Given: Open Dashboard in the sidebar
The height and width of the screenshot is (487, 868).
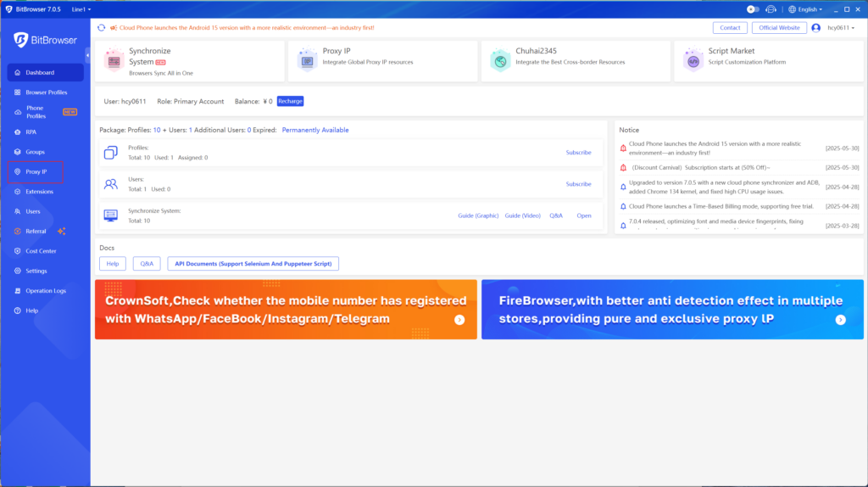Looking at the screenshot, I should click(46, 73).
